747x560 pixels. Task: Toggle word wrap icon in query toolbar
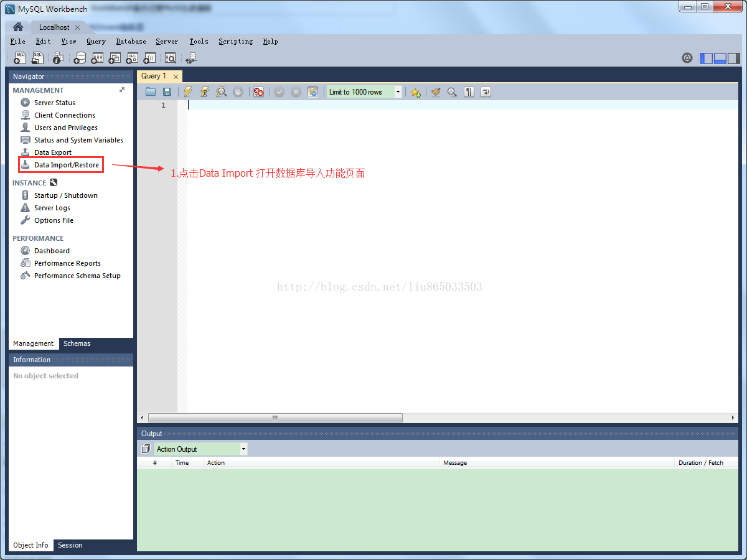point(486,92)
